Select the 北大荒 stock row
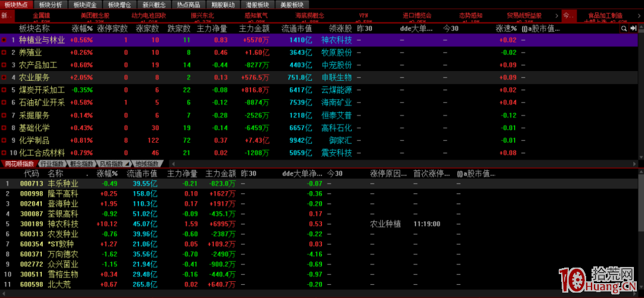644x298 pixels. (318, 284)
